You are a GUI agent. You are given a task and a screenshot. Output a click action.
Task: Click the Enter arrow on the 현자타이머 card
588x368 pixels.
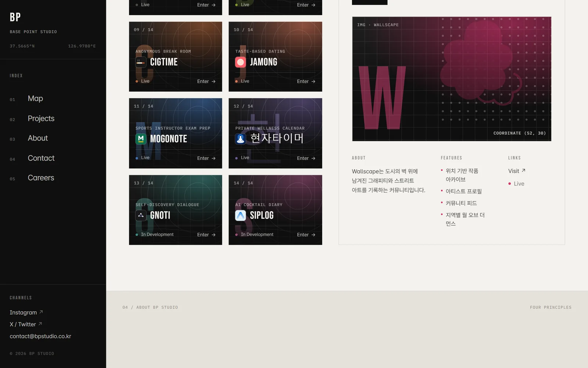(313, 158)
